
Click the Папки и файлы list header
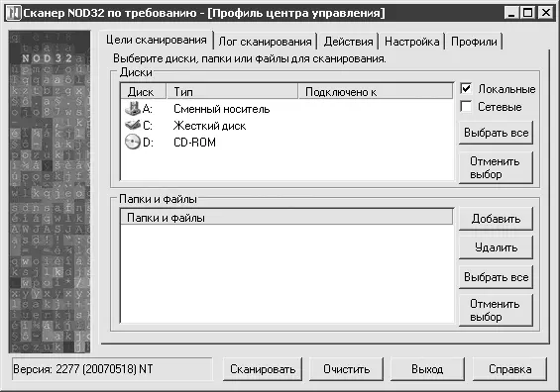(286, 217)
